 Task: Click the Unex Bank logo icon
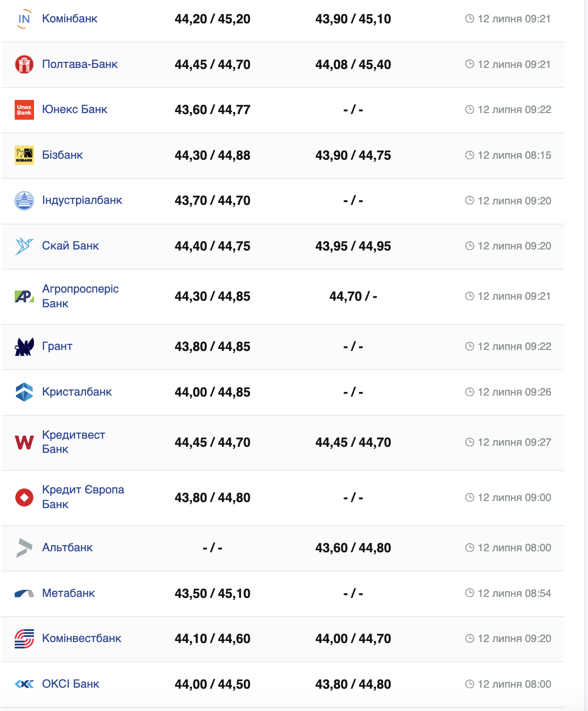(24, 110)
